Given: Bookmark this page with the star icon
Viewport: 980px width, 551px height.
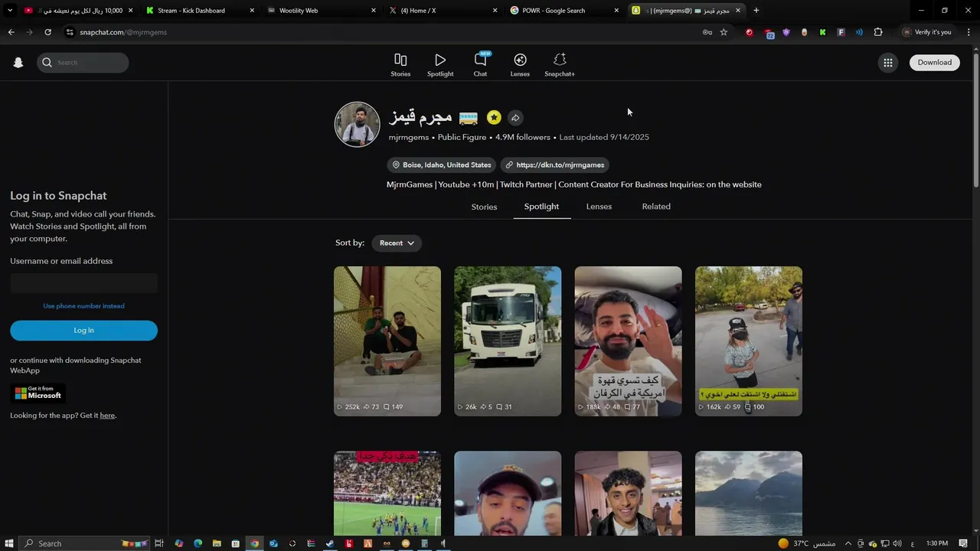Looking at the screenshot, I should pyautogui.click(x=724, y=32).
